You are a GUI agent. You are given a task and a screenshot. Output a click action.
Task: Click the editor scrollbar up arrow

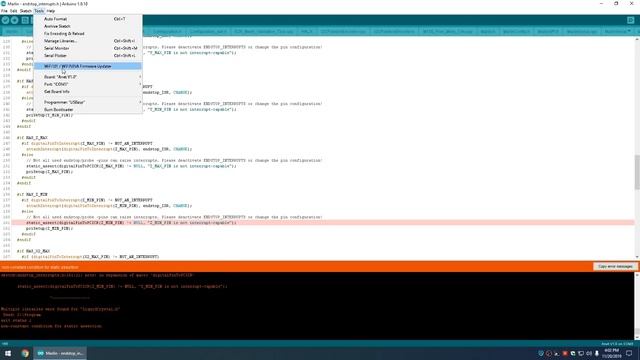[637, 40]
